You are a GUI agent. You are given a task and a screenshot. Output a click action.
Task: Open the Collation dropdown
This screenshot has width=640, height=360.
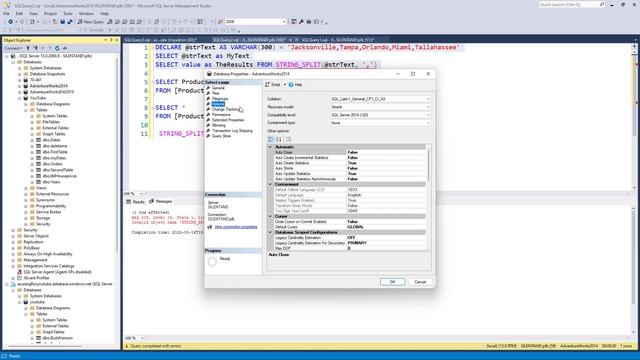(380, 99)
